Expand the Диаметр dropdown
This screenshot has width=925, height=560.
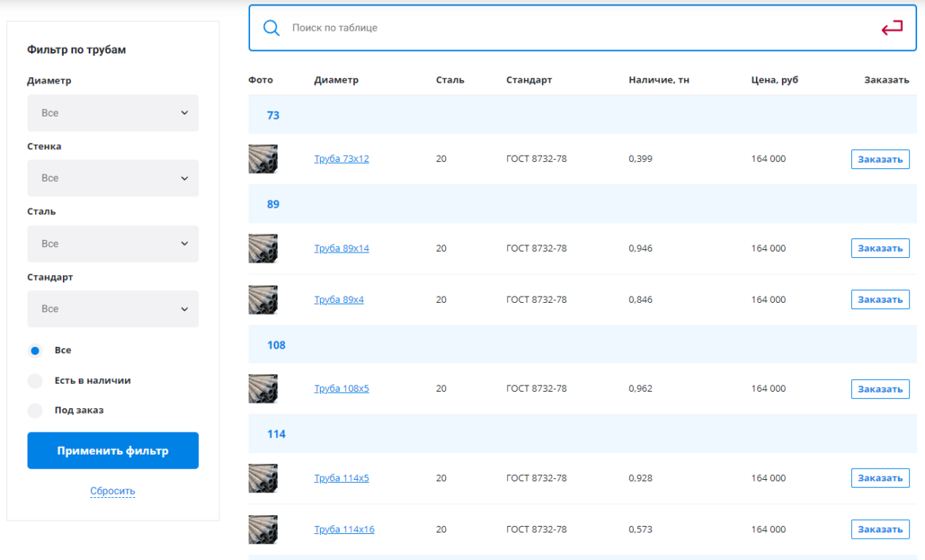(x=112, y=113)
